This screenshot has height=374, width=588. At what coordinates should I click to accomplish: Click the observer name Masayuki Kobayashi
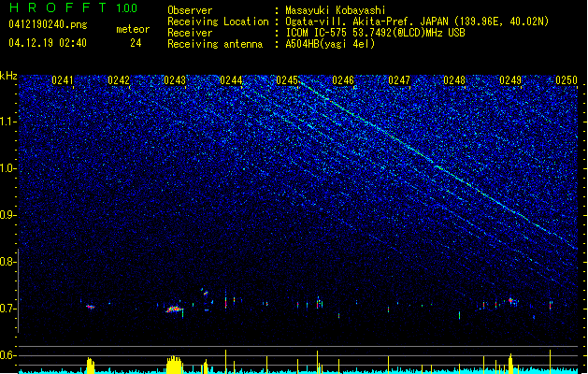tap(336, 10)
